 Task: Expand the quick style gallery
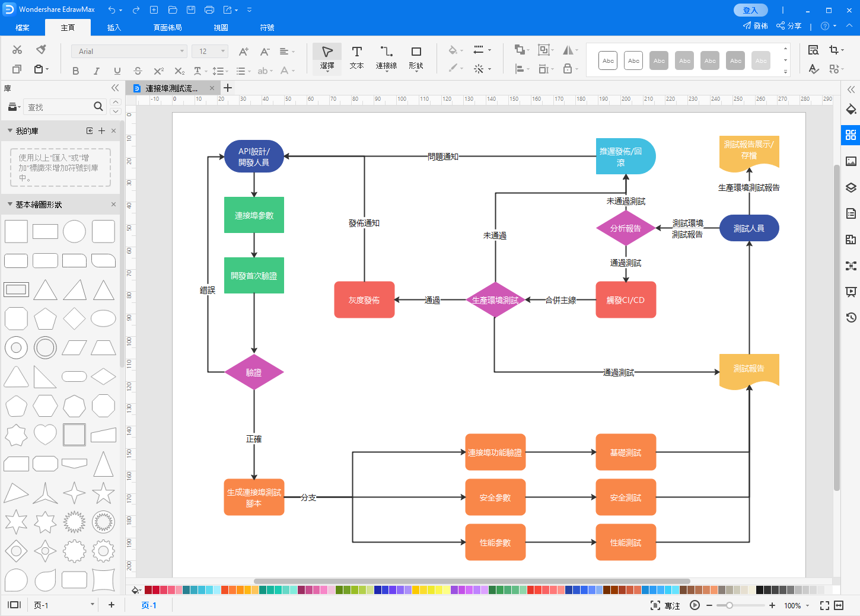[785, 72]
